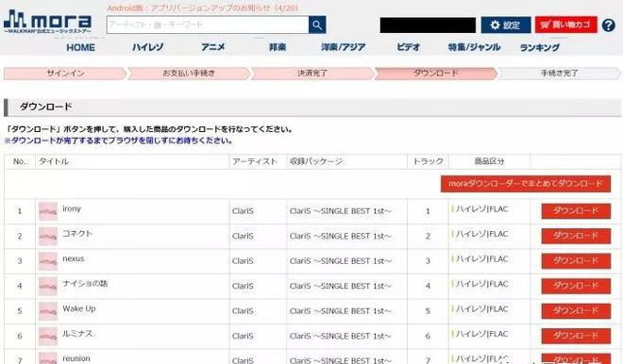623x364 pixels.
Task: Click the nexus album thumbnail
Action: (x=48, y=261)
